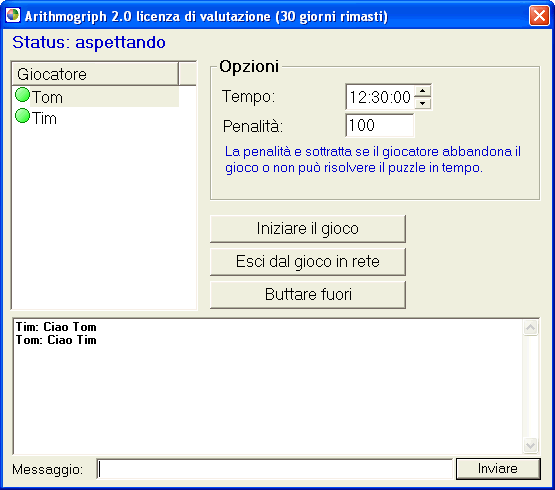Click the Messaggio text input box
Viewport: 555px width, 490px height.
pos(275,469)
